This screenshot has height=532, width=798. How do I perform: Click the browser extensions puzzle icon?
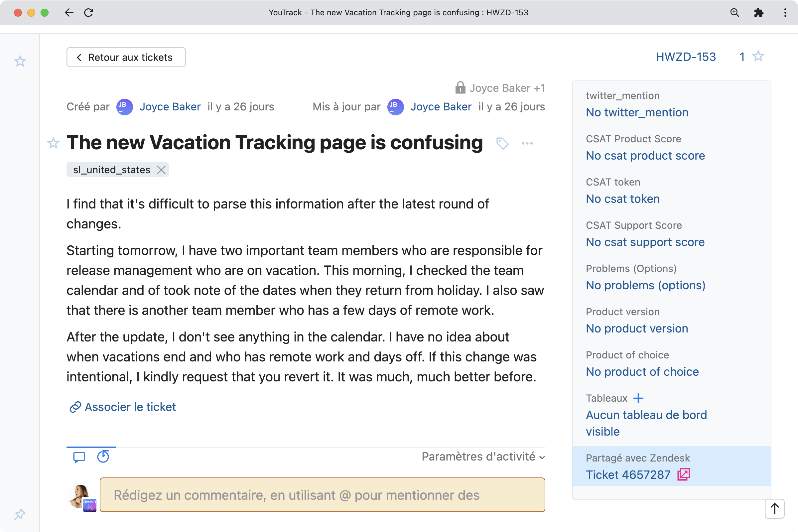[x=758, y=13]
